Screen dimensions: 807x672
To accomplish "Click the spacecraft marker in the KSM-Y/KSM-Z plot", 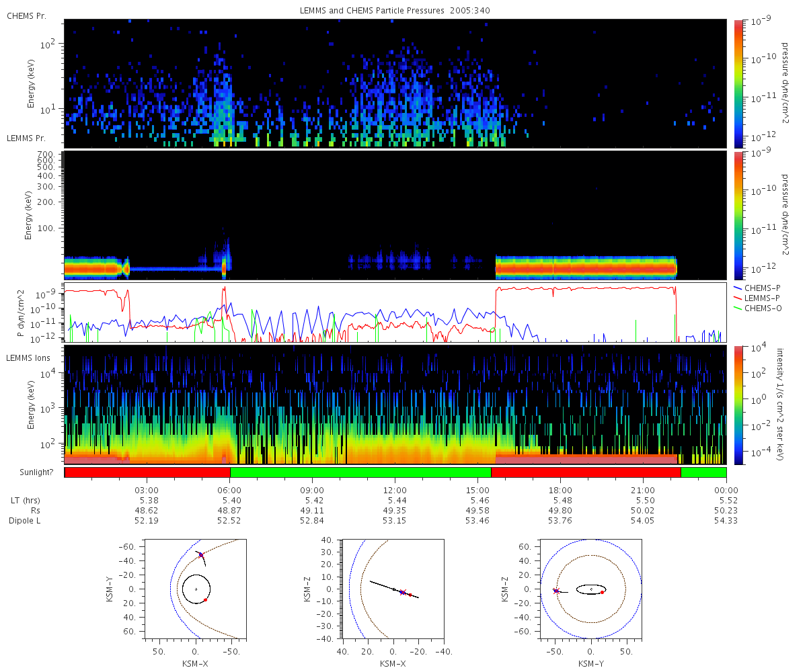I will coord(555,591).
